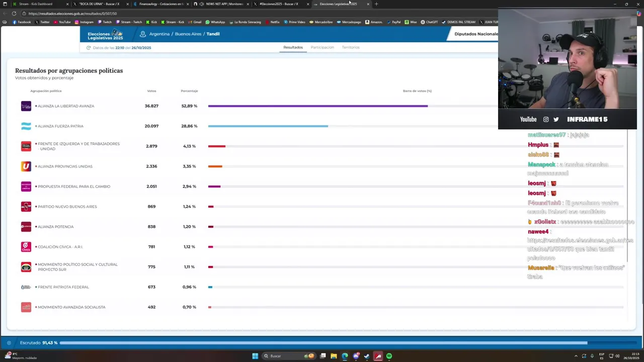Open the Instagram bookmark
644x362 pixels.
click(x=84, y=22)
